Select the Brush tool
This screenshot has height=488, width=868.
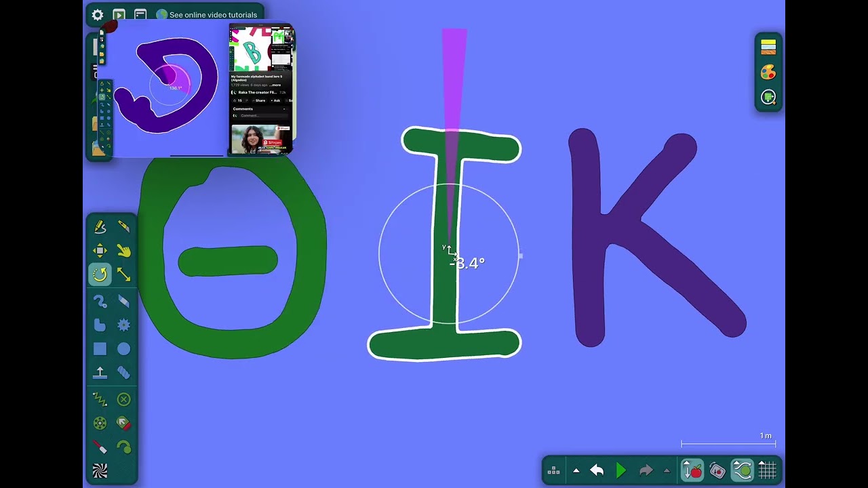pos(100,302)
